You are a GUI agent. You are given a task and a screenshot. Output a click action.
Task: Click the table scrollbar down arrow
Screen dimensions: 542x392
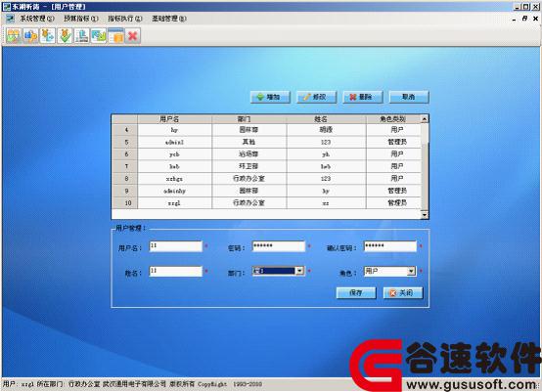425,215
